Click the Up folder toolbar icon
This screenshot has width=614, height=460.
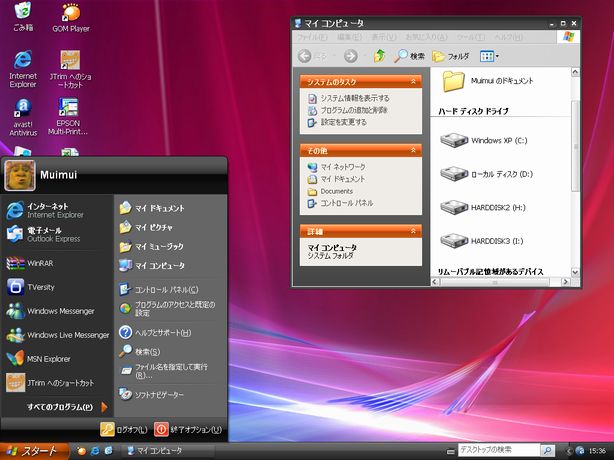[x=379, y=56]
